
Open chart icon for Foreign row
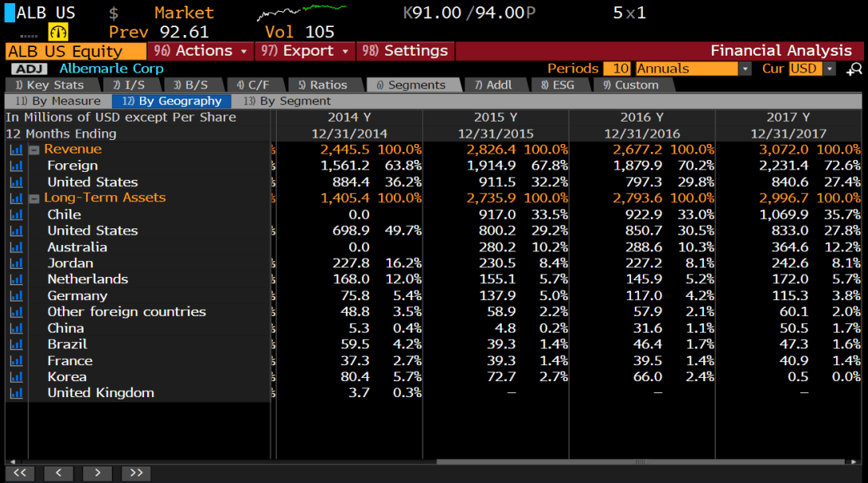point(17,166)
